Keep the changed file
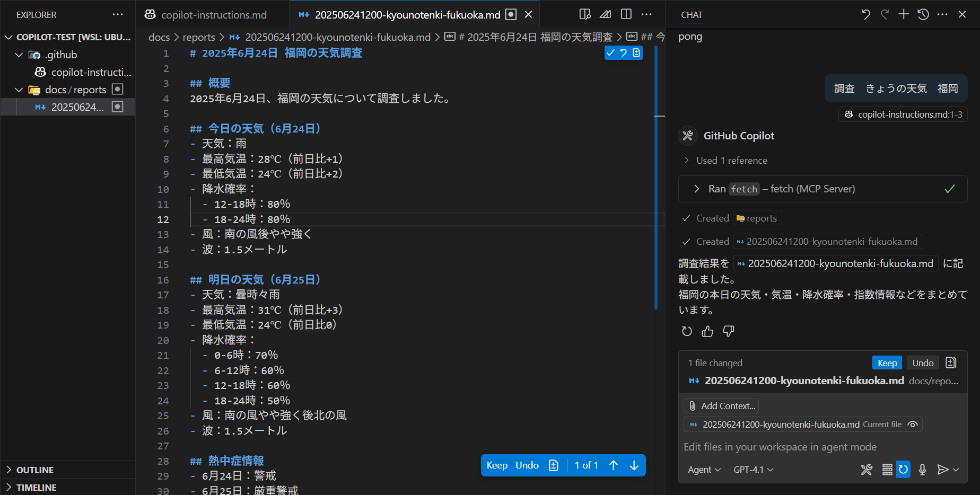 click(887, 363)
